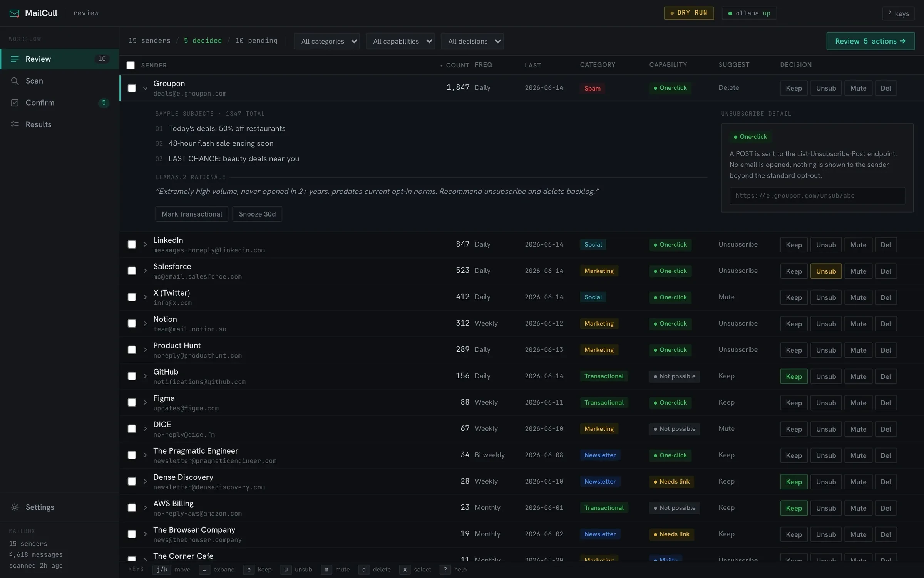Click the MailCull envelope logo icon
The width and height of the screenshot is (924, 578).
coord(14,13)
